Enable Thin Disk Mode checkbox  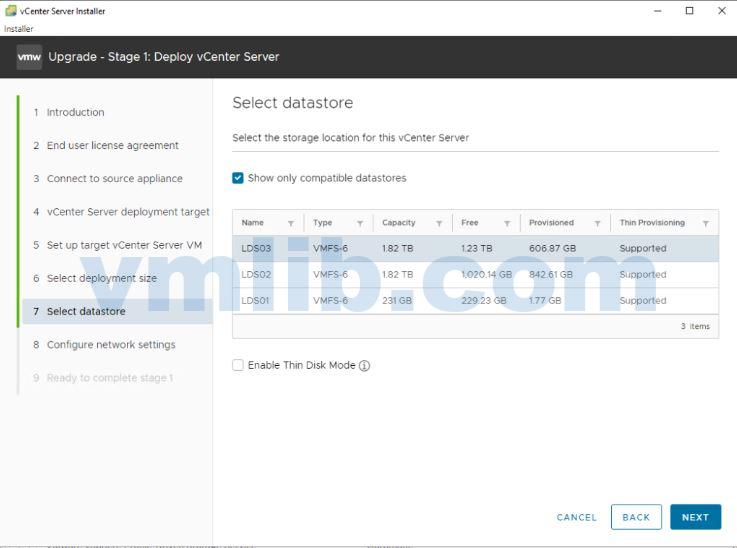[238, 365]
